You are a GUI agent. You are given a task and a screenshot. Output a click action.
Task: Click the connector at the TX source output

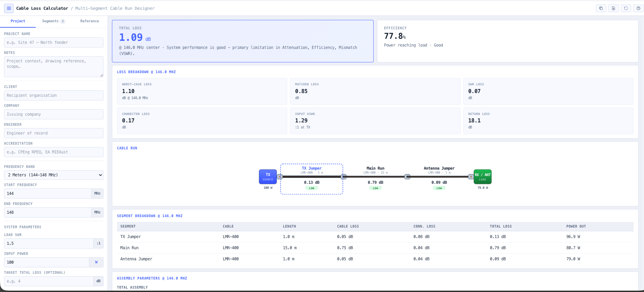pyautogui.click(x=280, y=177)
